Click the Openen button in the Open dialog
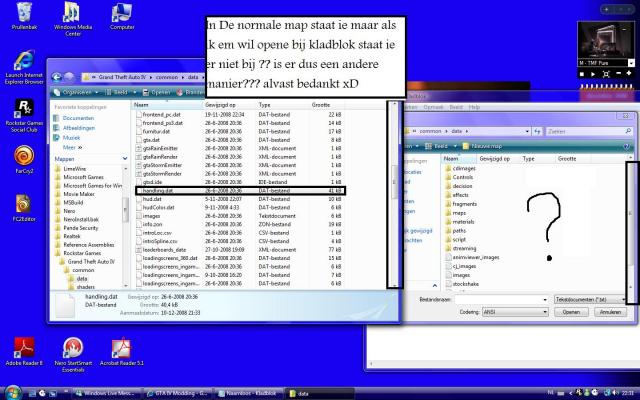The width and height of the screenshot is (640, 400). 571,312
